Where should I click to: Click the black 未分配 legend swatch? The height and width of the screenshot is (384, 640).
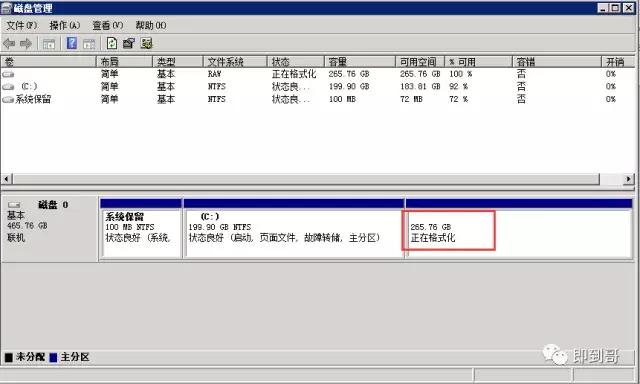(x=9, y=357)
